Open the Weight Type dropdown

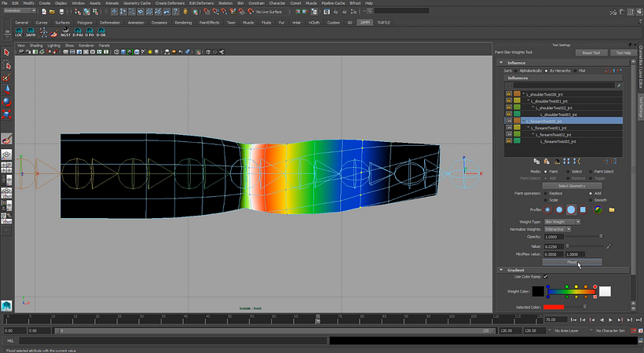562,221
